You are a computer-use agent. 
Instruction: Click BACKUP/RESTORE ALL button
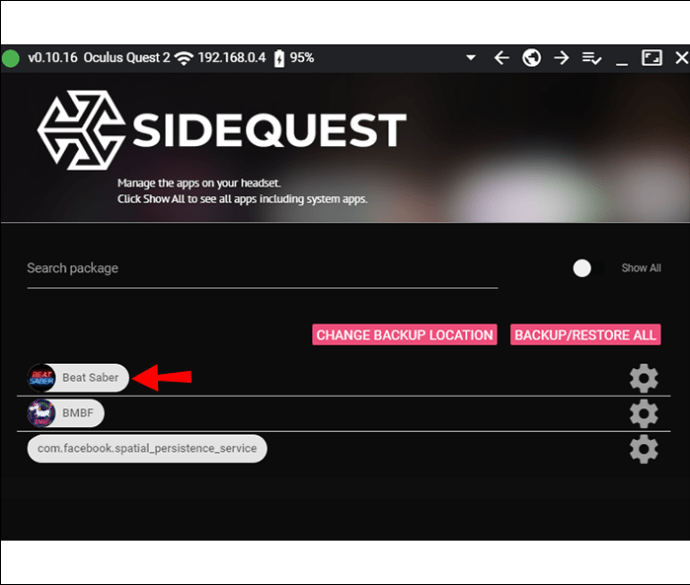point(585,335)
